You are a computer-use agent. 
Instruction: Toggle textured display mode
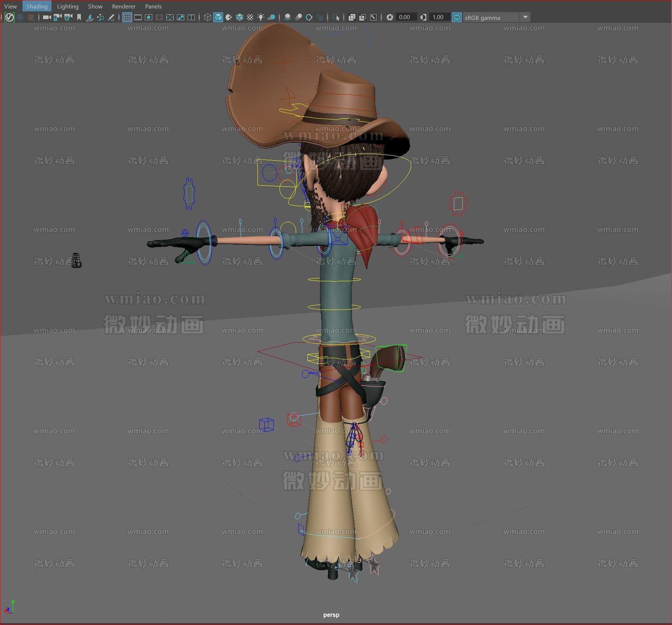(240, 17)
